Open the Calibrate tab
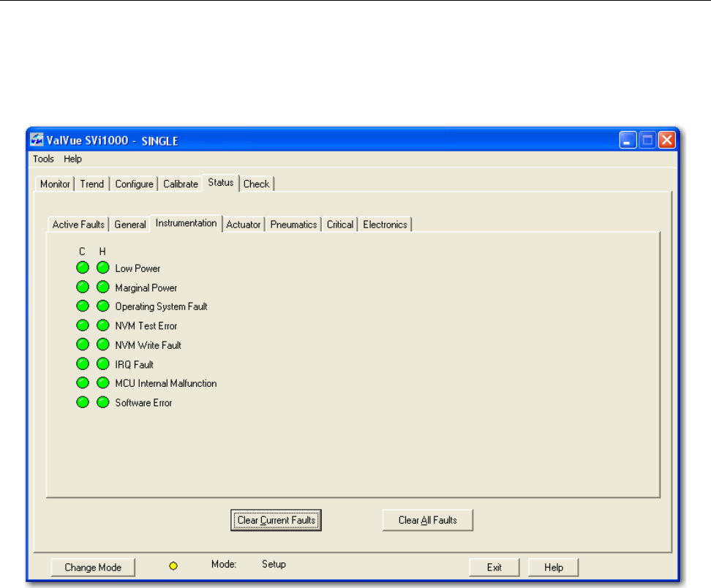The image size is (711, 588). (181, 184)
